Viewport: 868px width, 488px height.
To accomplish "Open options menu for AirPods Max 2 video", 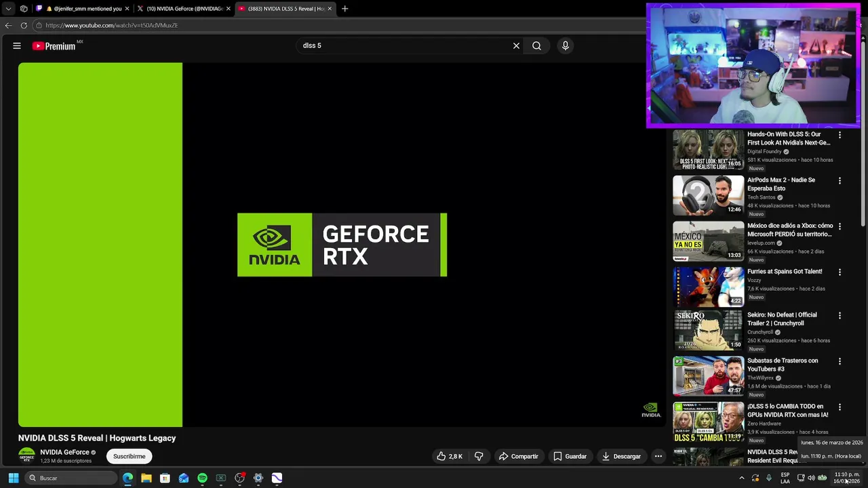I will pos(840,181).
